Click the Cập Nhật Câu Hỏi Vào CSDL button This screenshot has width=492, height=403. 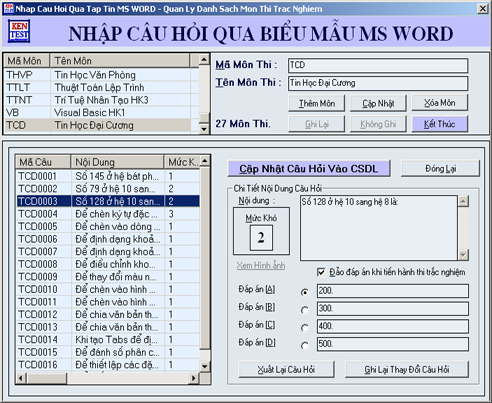pyautogui.click(x=309, y=169)
